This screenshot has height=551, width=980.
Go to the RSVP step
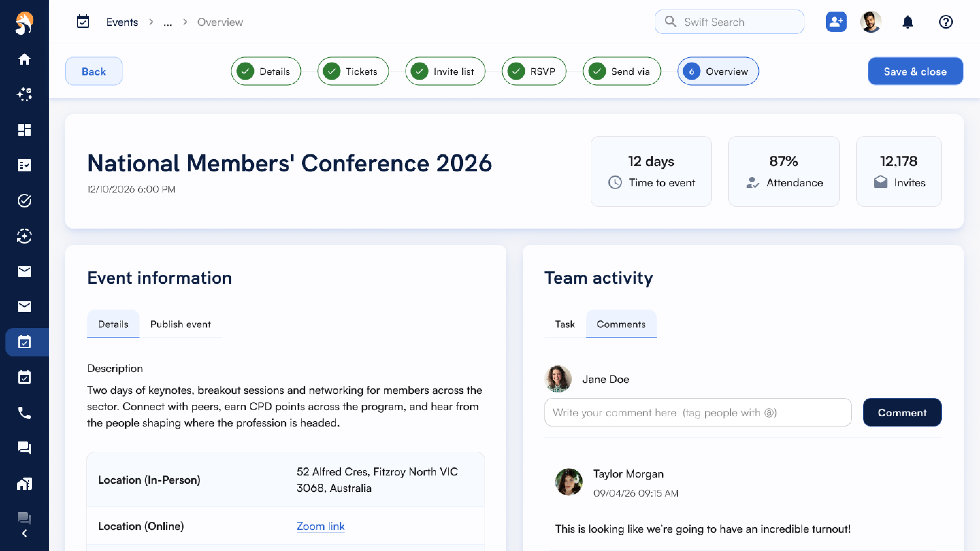coord(534,71)
